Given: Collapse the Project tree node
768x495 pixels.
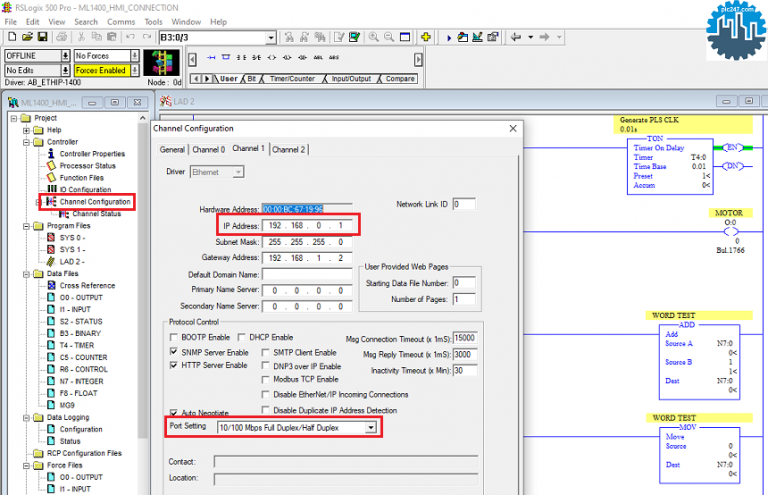Looking at the screenshot, I should pos(14,118).
